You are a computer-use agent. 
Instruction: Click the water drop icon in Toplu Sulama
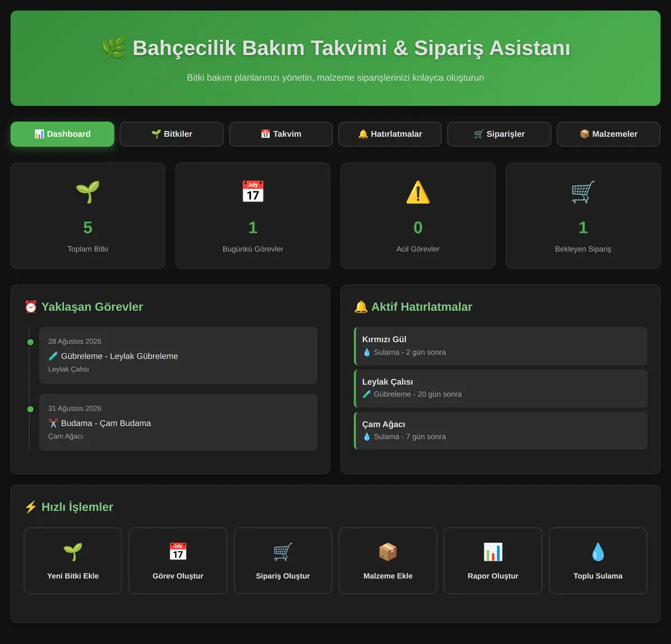(598, 552)
